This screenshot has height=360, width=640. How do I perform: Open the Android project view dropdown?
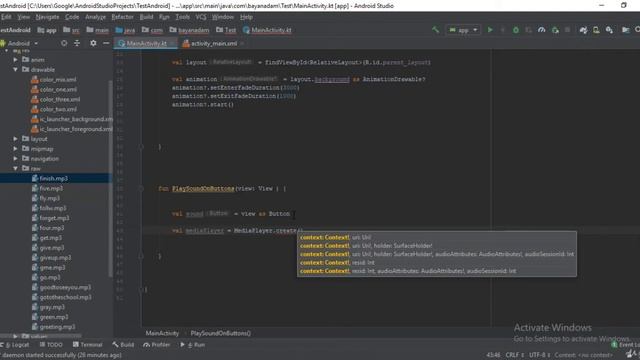coord(20,43)
